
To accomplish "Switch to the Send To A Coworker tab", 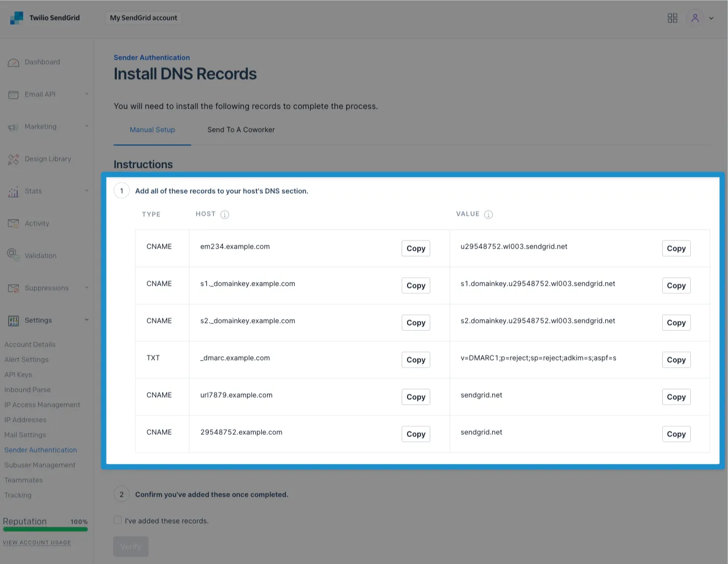I will coord(241,130).
